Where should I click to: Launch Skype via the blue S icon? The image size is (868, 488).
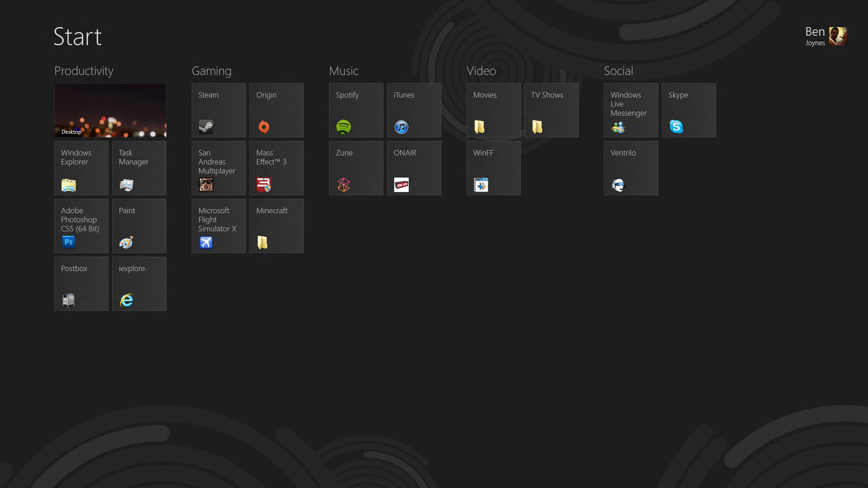pyautogui.click(x=676, y=127)
